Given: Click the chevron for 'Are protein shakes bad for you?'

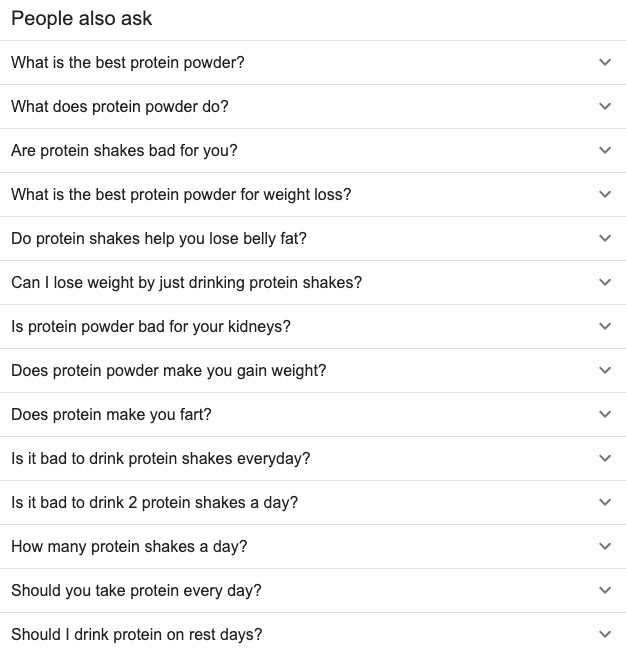Looking at the screenshot, I should tap(604, 150).
